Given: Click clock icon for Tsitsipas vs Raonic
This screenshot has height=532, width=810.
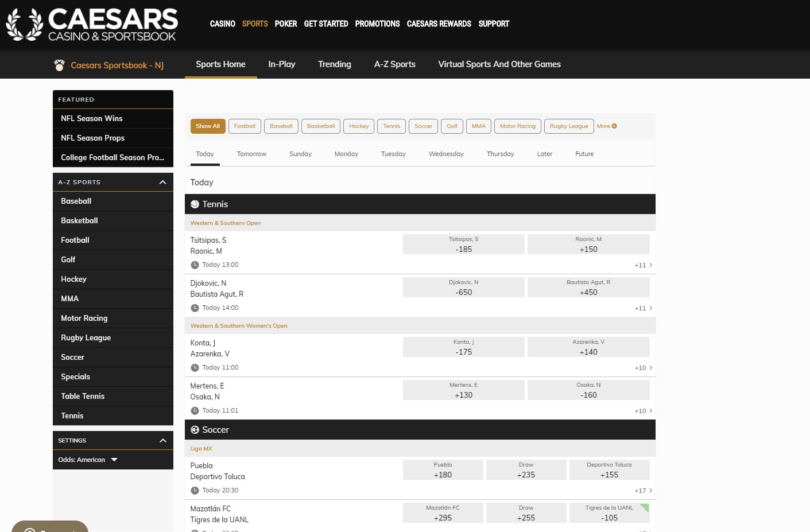Looking at the screenshot, I should tap(195, 265).
